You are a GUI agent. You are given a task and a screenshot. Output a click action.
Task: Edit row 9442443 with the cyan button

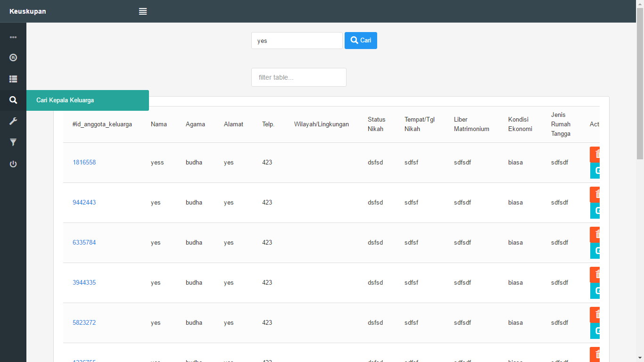coord(595,211)
